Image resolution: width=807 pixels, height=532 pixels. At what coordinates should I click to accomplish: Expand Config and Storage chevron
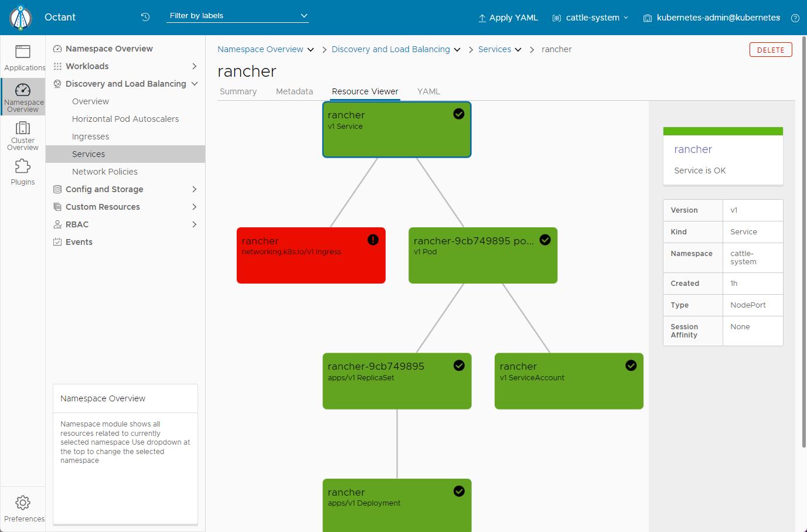pyautogui.click(x=195, y=189)
